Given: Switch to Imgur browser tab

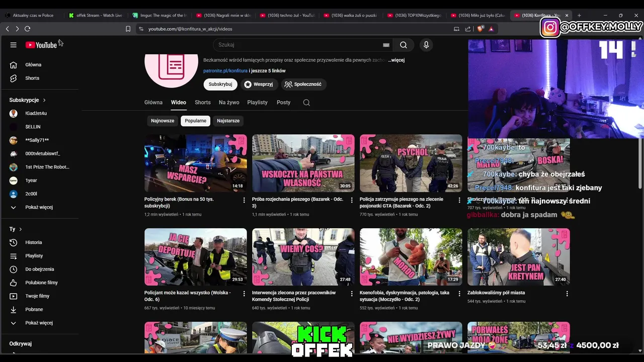Looking at the screenshot, I should 159,16.
